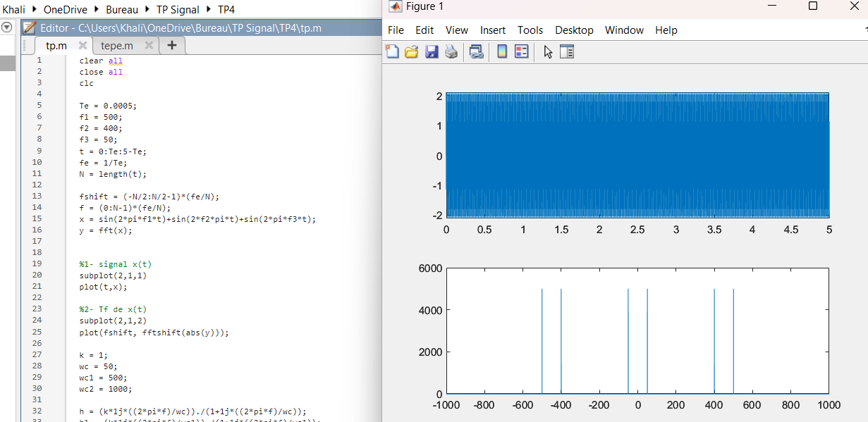The width and height of the screenshot is (868, 422).
Task: Close the tepe.m tab with its X
Action: [148, 44]
